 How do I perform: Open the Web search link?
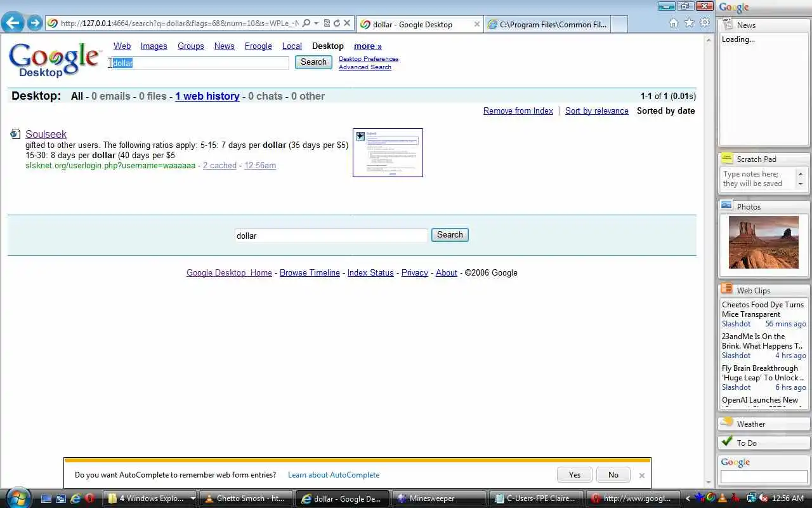pyautogui.click(x=122, y=46)
